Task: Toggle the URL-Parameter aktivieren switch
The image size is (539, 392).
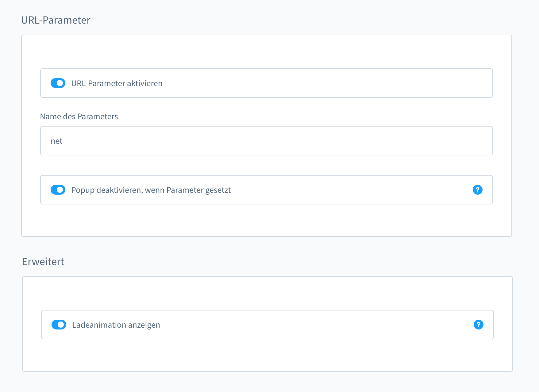Action: click(x=58, y=83)
